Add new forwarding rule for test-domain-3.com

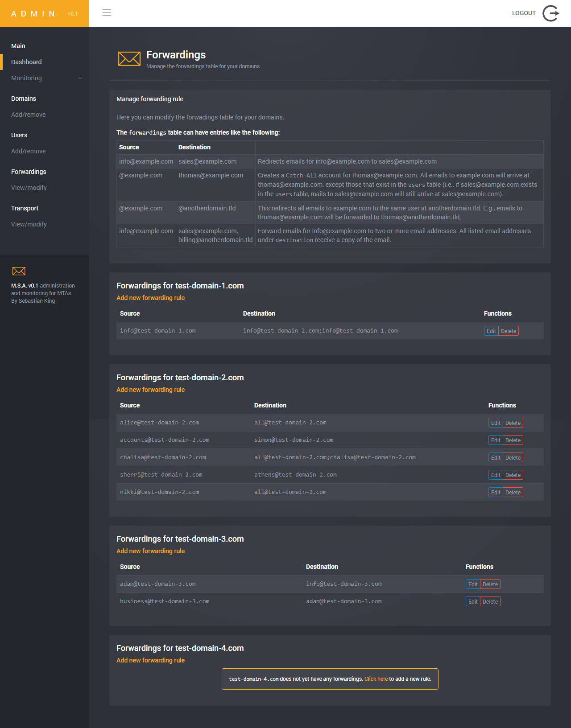click(150, 551)
